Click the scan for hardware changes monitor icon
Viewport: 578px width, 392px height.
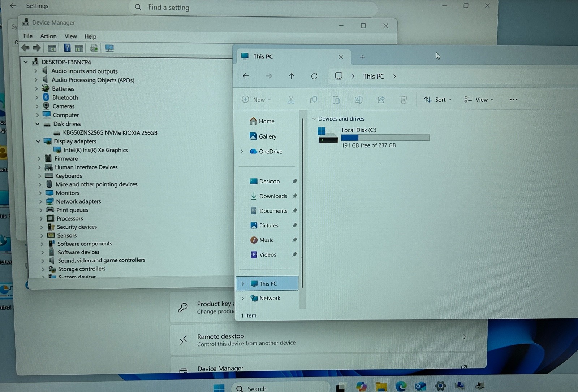coord(109,48)
